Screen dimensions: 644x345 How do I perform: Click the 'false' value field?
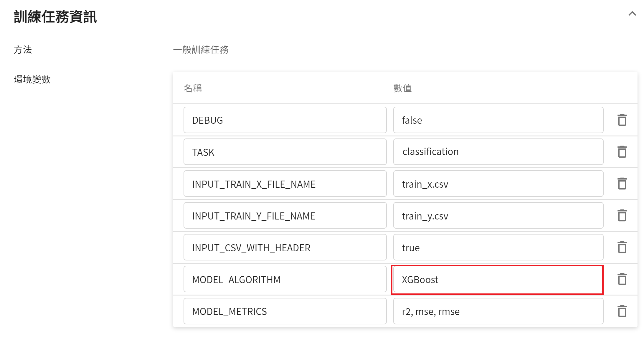click(x=498, y=120)
